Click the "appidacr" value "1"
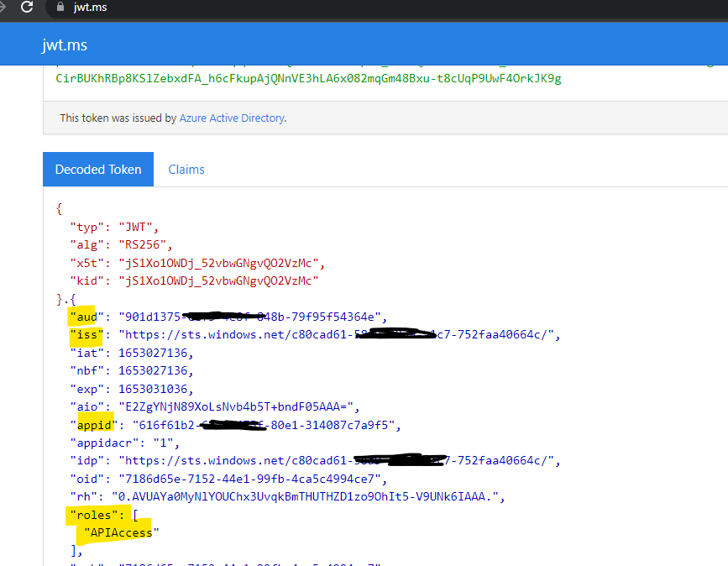The image size is (728, 566). coord(163,443)
